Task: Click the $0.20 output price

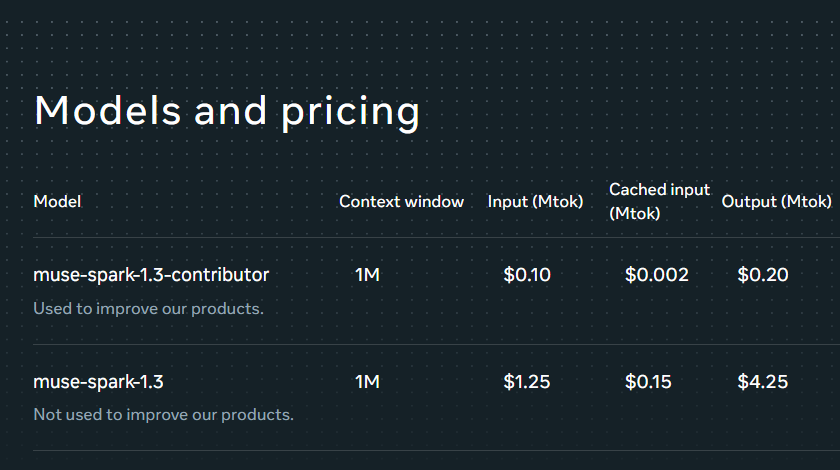Action: coord(763,275)
